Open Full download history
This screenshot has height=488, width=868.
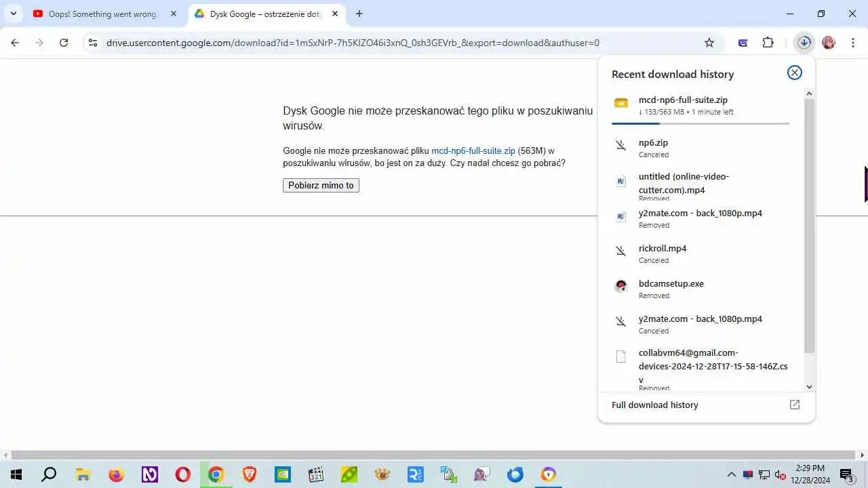point(654,405)
